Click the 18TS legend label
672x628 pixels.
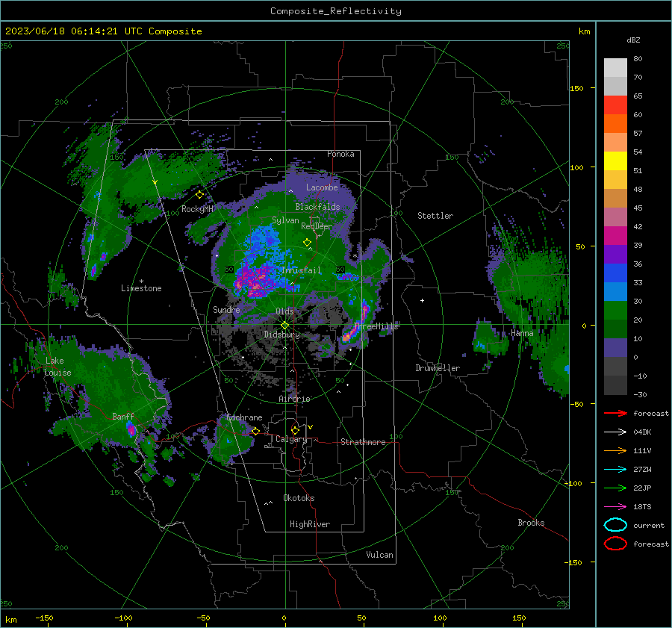click(642, 507)
